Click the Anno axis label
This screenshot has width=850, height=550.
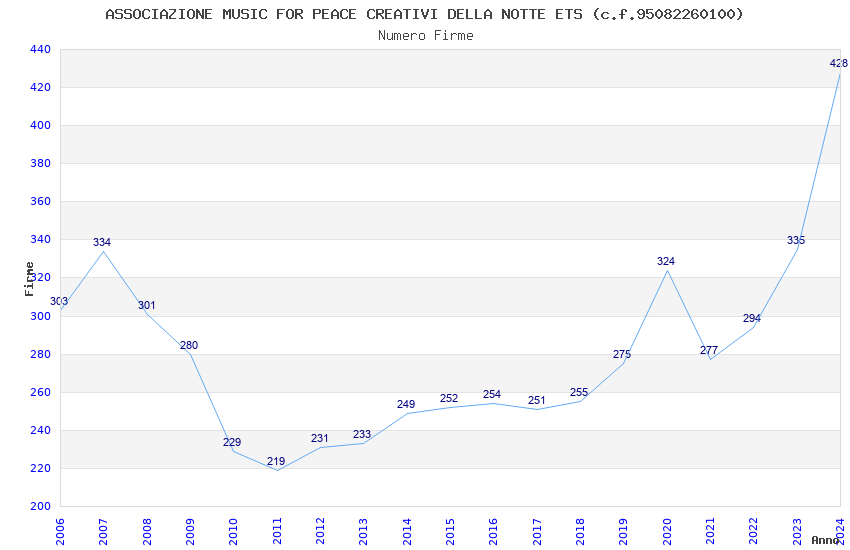click(x=825, y=540)
